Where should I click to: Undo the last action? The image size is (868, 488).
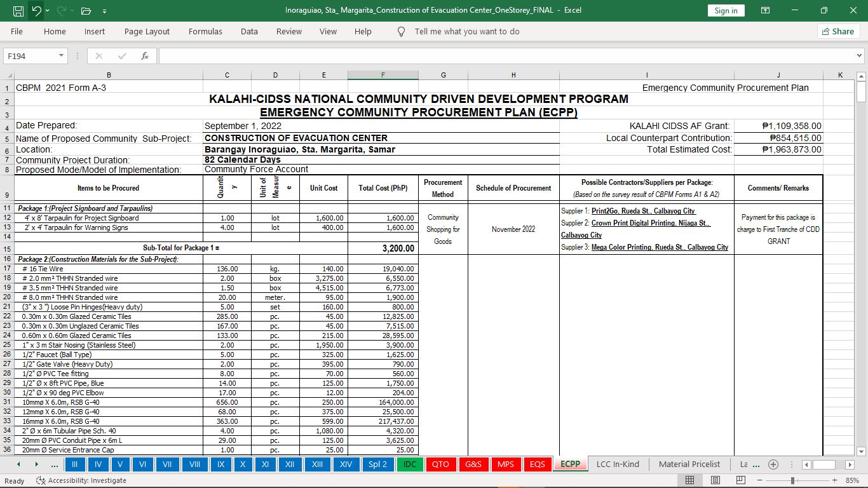point(37,11)
